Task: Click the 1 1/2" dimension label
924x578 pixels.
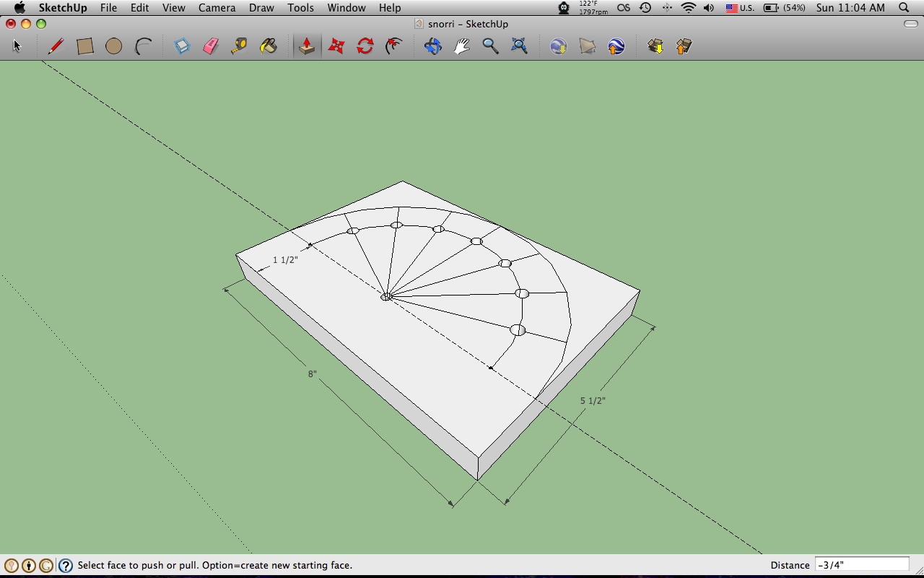Action: [285, 260]
